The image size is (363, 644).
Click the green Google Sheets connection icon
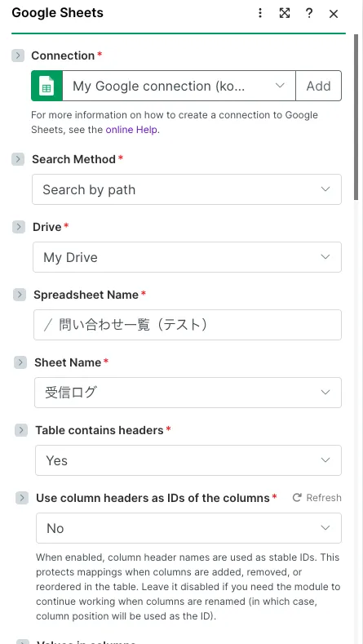click(x=46, y=86)
